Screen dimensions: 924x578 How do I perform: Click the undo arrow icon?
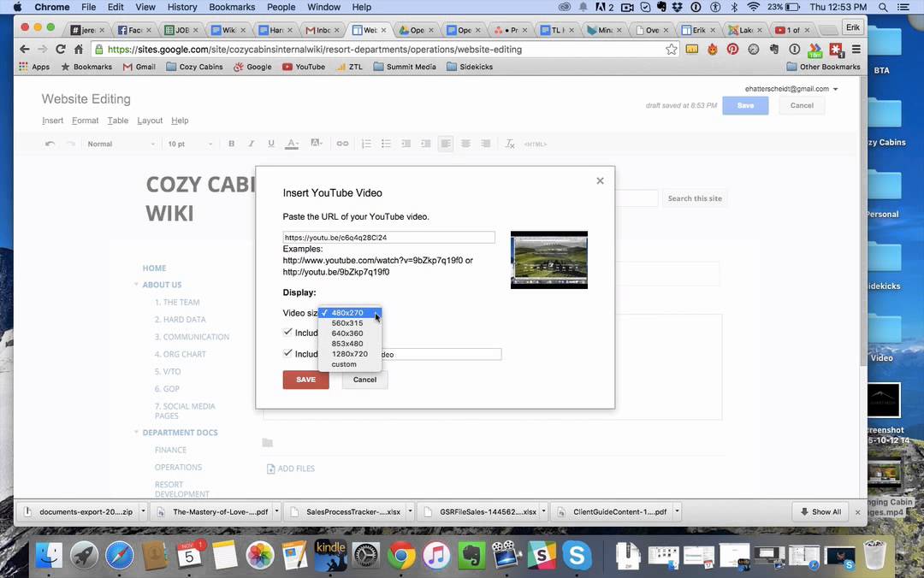pyautogui.click(x=50, y=144)
